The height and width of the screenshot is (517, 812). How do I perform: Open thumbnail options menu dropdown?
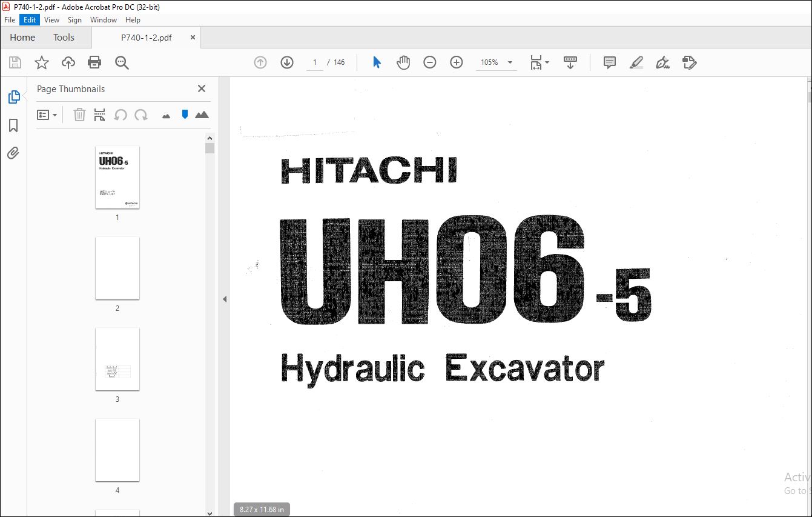47,115
